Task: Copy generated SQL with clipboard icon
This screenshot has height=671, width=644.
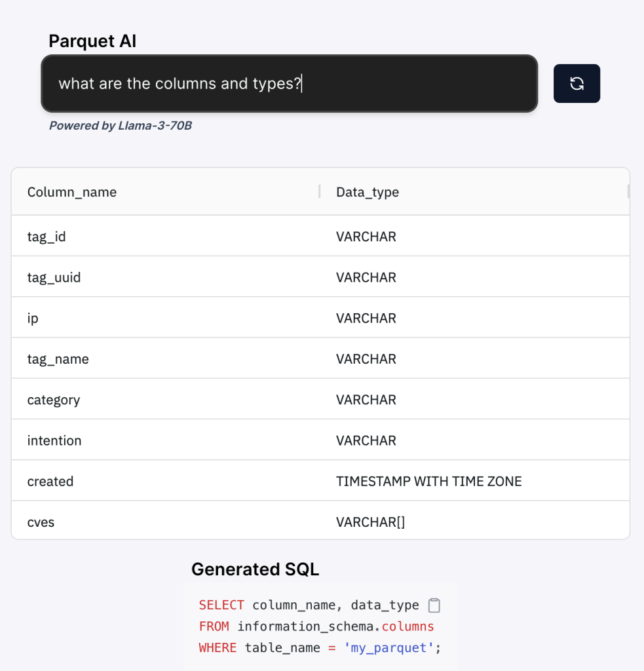Action: point(434,605)
